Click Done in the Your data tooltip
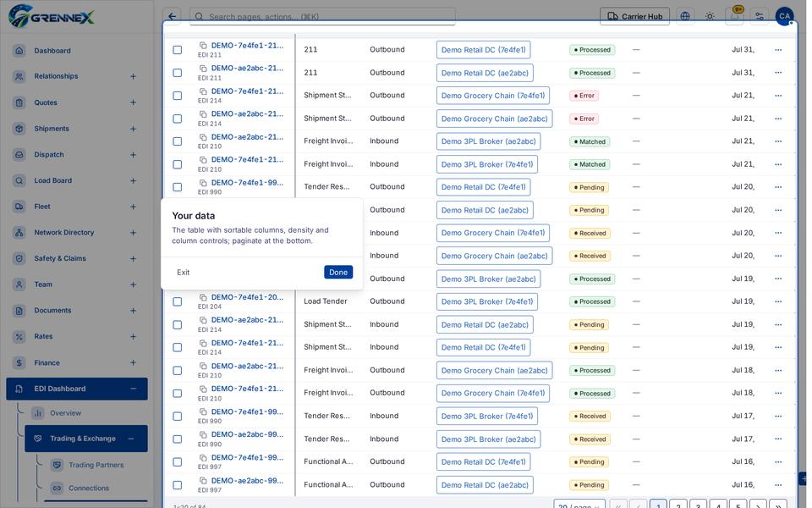 click(338, 272)
